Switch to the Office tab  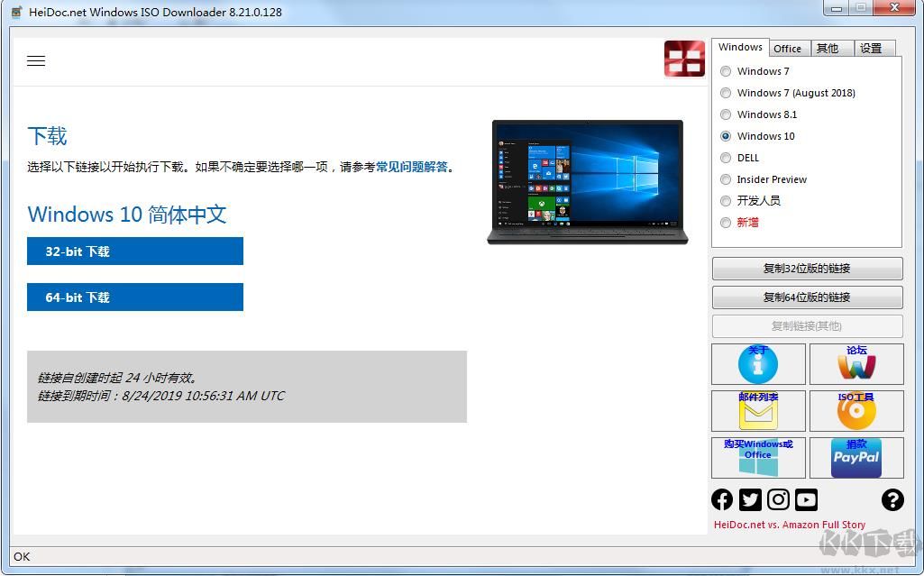(788, 48)
